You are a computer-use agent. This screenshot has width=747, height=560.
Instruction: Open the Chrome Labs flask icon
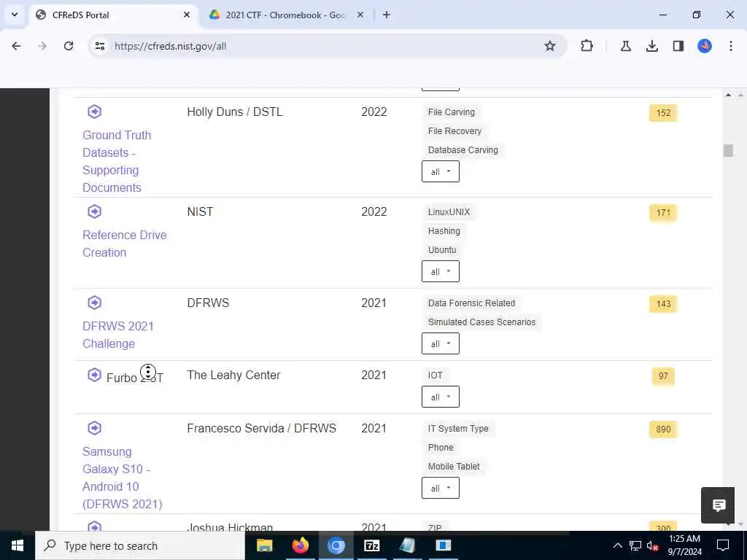(625, 46)
